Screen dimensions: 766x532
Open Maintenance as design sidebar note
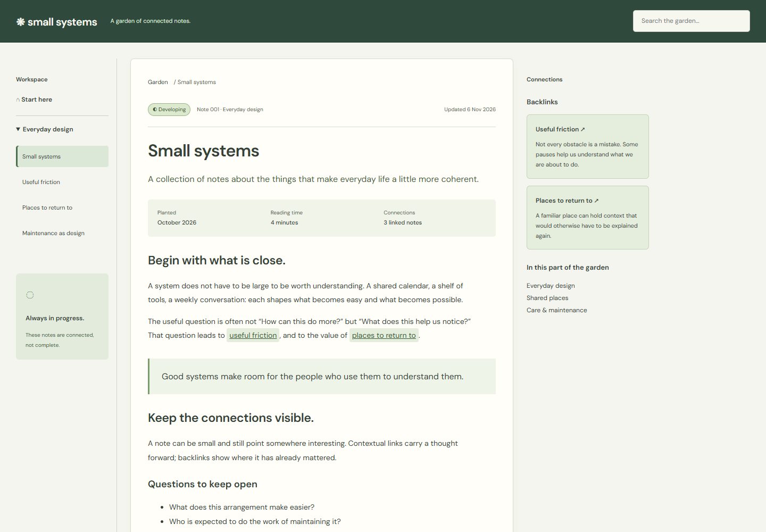(x=62, y=233)
